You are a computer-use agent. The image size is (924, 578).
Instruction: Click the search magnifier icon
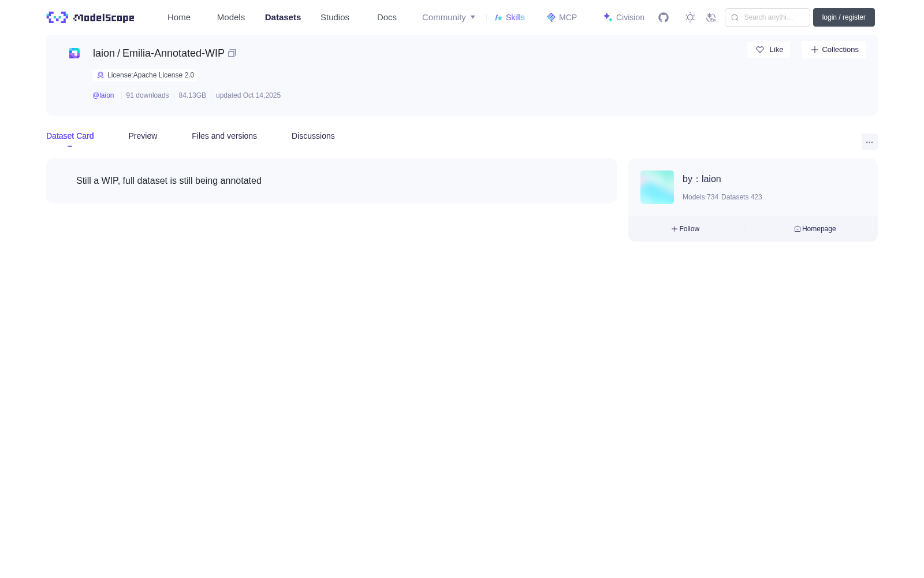[x=735, y=17]
